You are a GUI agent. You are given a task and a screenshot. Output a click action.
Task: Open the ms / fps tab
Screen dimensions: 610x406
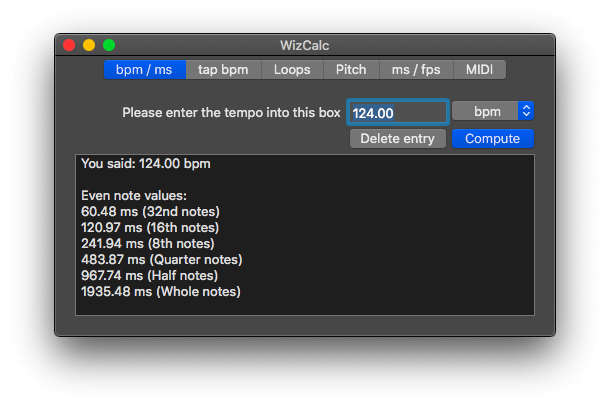click(416, 70)
